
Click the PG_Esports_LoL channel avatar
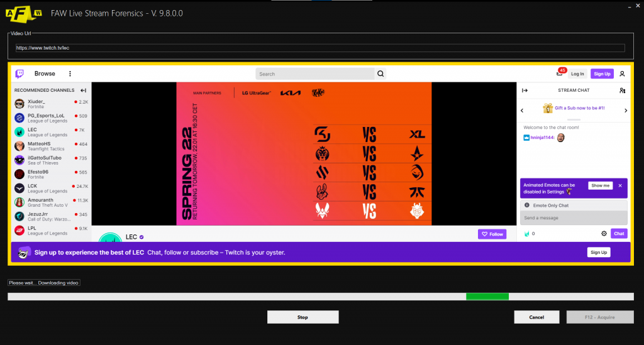(19, 118)
